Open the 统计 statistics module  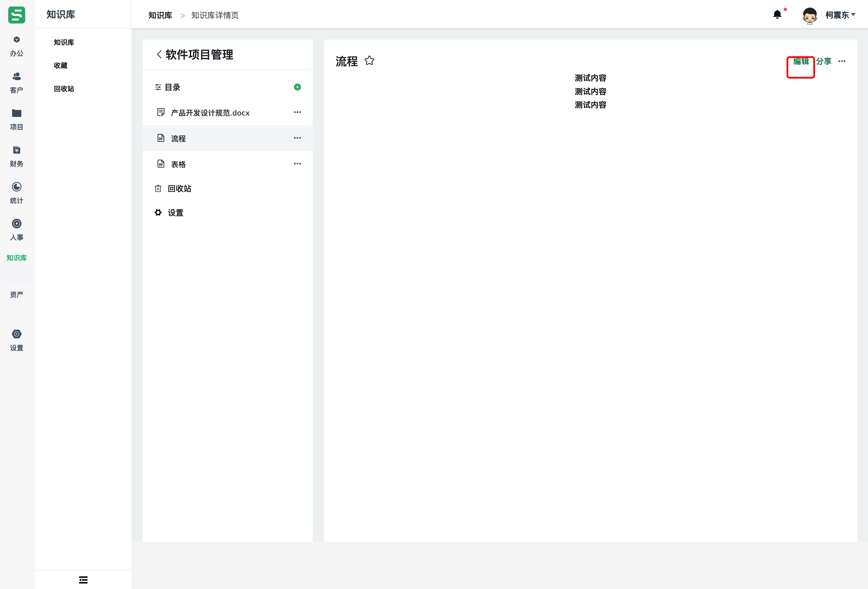click(16, 193)
